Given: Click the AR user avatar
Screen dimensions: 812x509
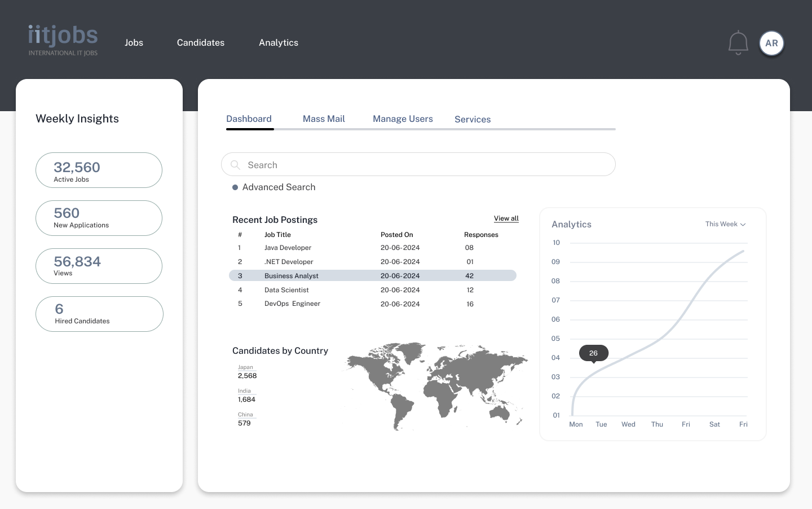Looking at the screenshot, I should 771,43.
